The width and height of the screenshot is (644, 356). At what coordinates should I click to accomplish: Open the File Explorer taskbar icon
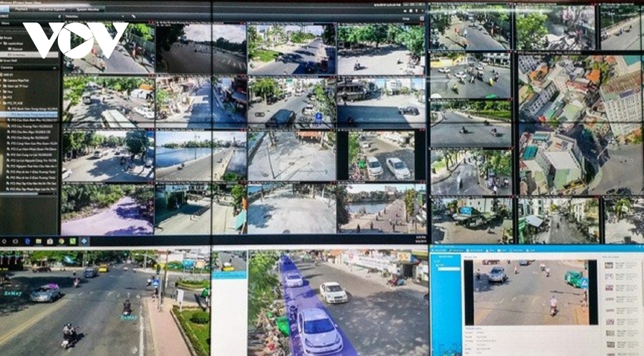click(x=39, y=241)
